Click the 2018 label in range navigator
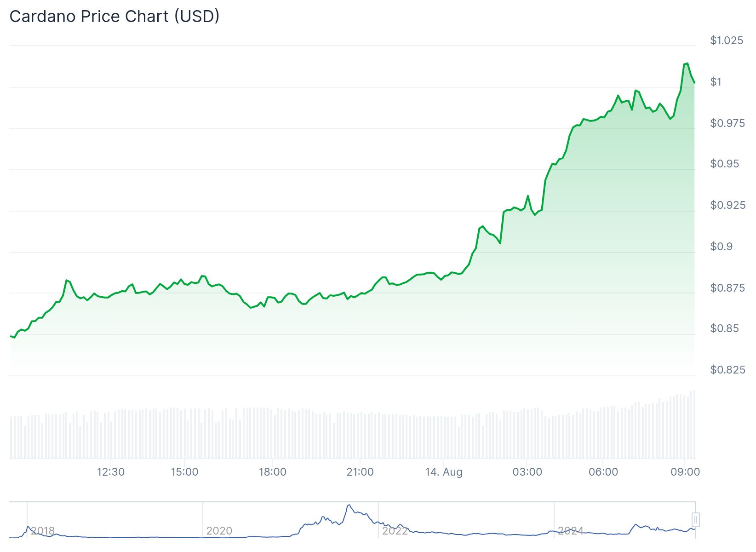Image resolution: width=756 pixels, height=552 pixels. click(43, 531)
